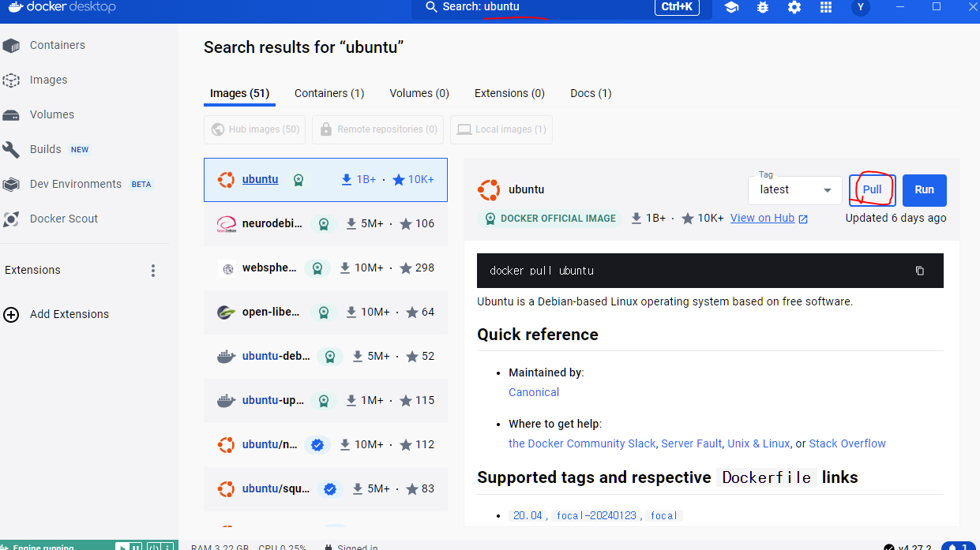Open the focal-20240123 tag link

598,516
